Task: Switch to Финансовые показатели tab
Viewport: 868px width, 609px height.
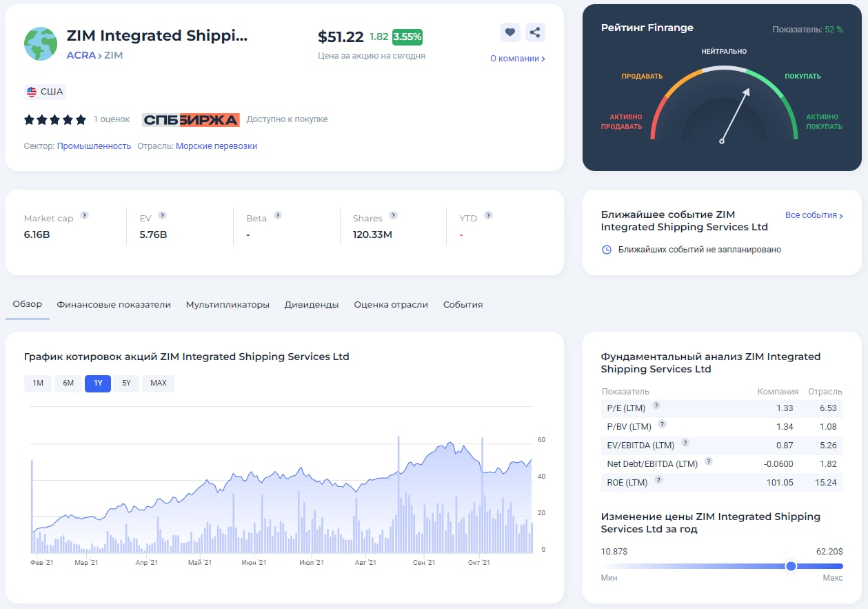Action: click(x=114, y=305)
